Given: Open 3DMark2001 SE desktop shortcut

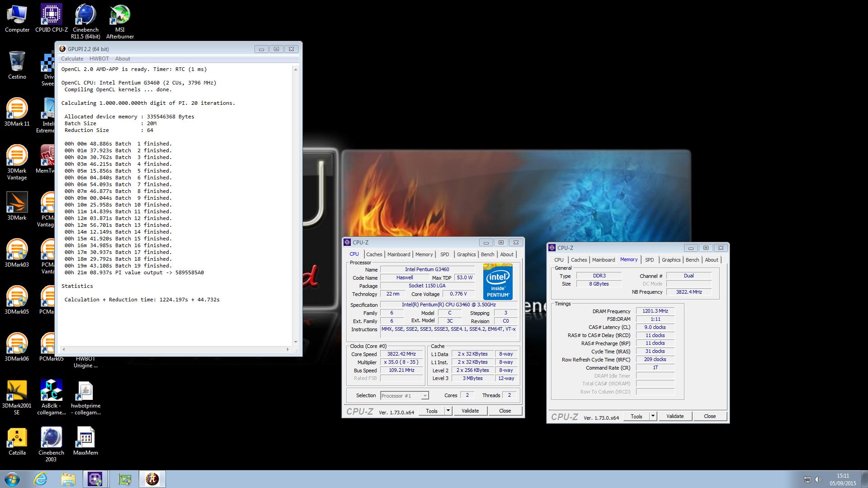Looking at the screenshot, I should click(x=17, y=398).
